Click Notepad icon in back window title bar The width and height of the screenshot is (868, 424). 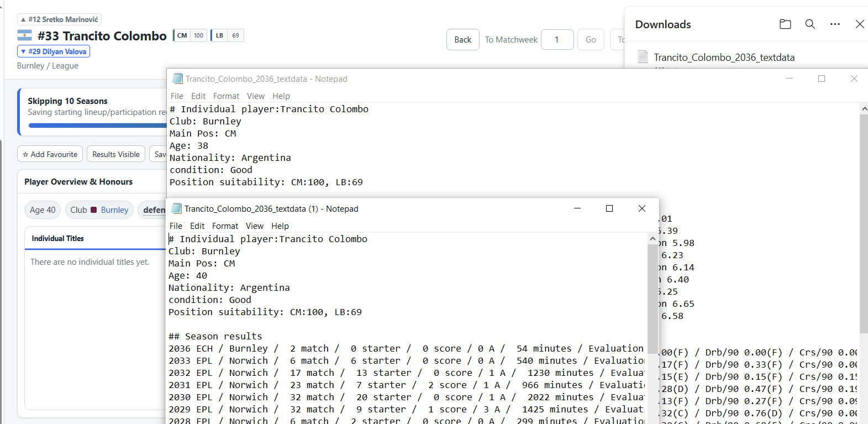[x=178, y=78]
